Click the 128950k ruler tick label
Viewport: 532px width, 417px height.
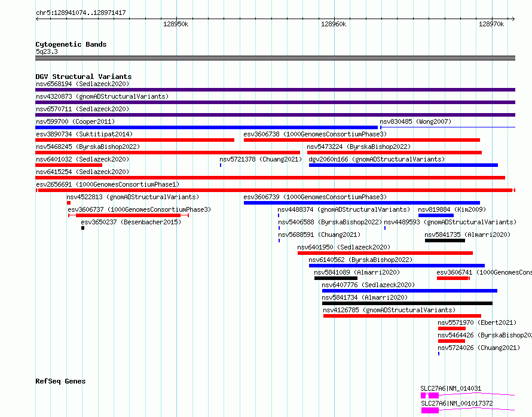(176, 24)
